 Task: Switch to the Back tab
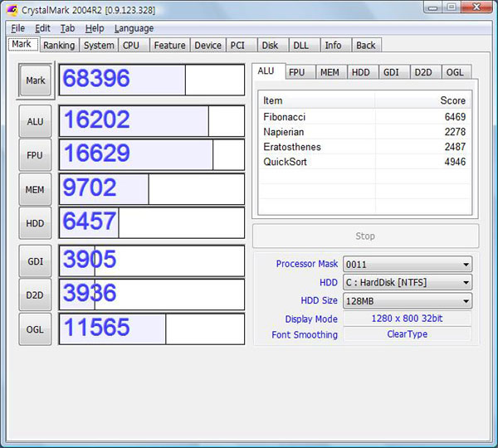(x=365, y=45)
